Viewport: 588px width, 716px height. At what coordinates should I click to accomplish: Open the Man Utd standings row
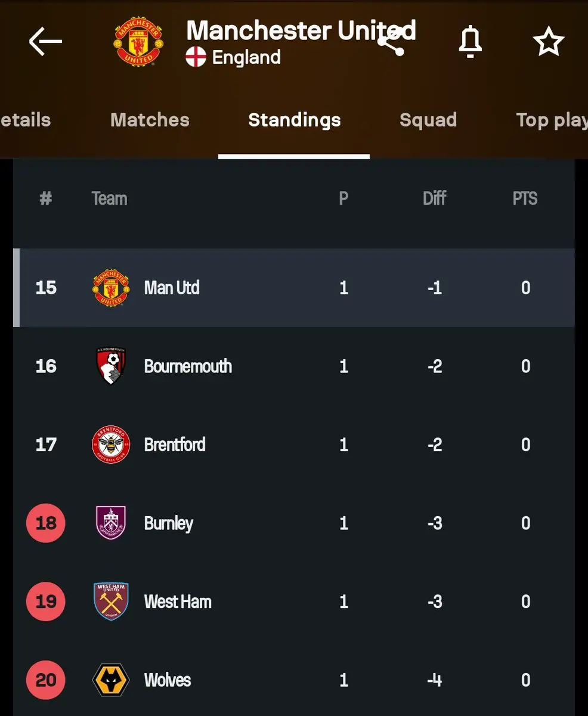coord(294,288)
